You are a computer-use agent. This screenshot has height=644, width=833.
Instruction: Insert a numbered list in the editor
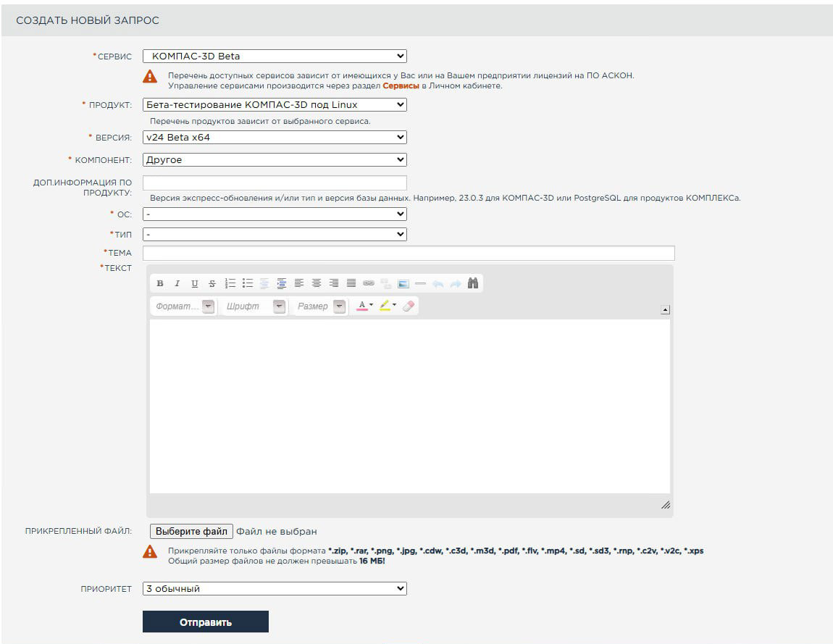[231, 283]
